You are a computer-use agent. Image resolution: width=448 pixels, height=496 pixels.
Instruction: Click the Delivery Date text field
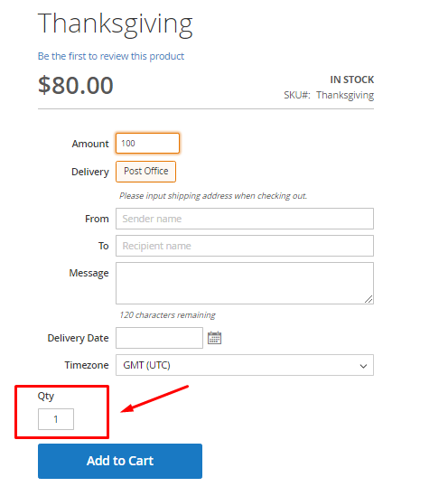pyautogui.click(x=159, y=338)
